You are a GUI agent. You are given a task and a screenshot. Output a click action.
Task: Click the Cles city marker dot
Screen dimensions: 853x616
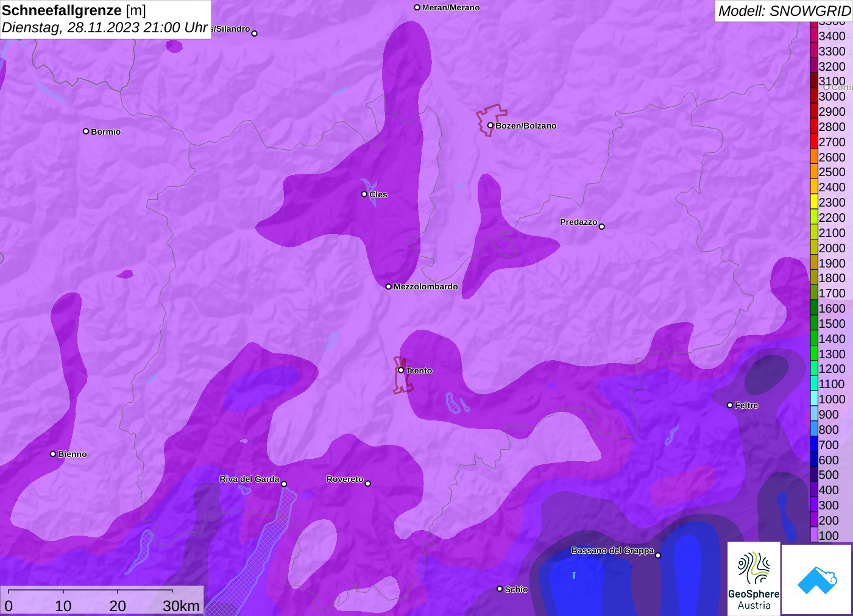tap(364, 194)
